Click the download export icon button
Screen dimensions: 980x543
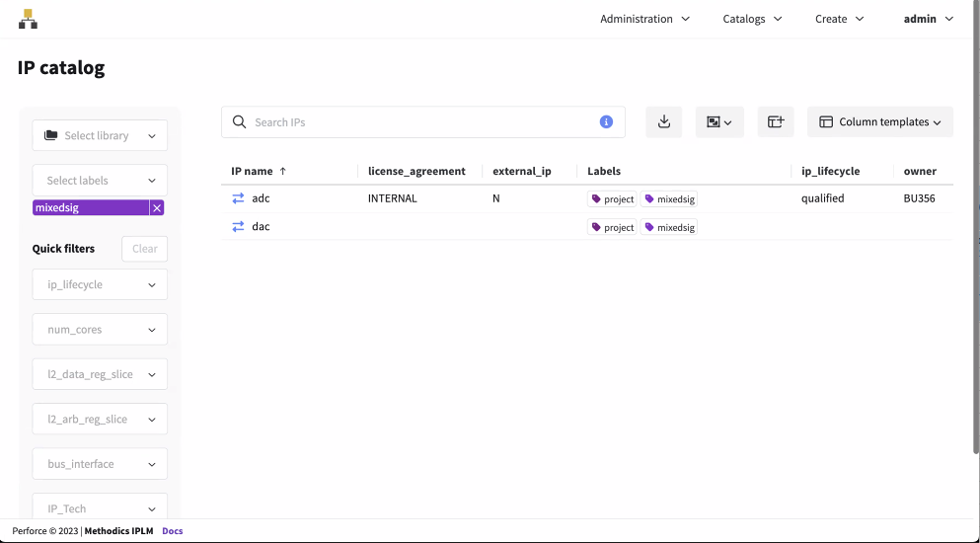(664, 122)
